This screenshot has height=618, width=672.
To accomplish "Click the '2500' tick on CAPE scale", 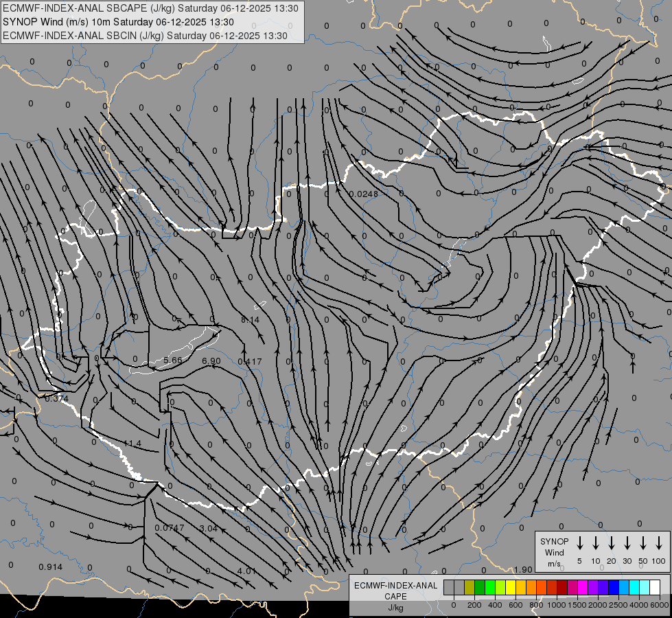I will (618, 605).
